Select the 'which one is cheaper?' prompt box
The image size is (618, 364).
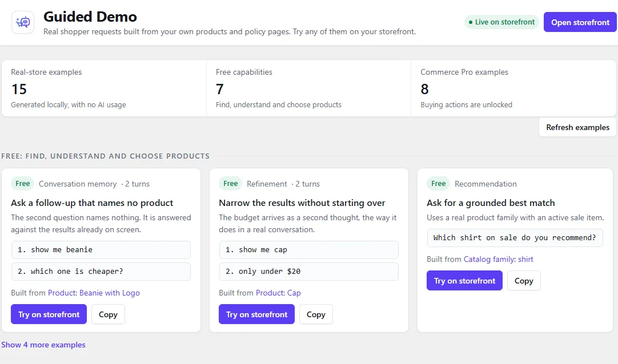click(101, 271)
